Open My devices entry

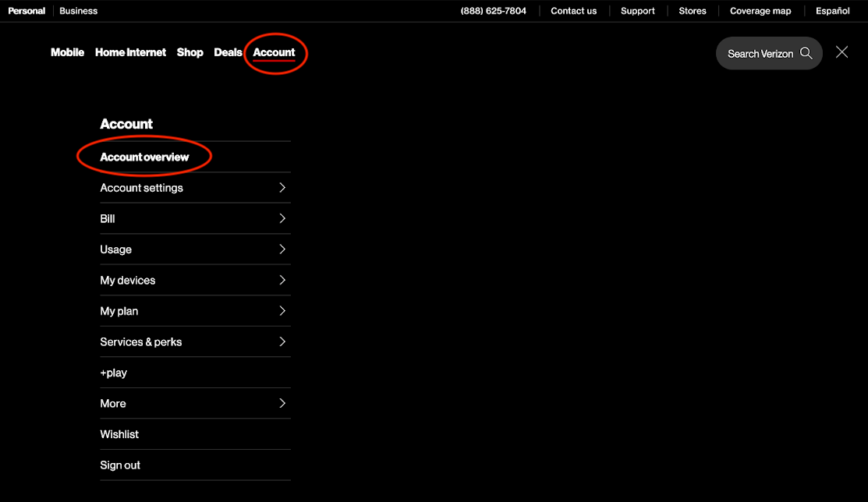click(196, 280)
